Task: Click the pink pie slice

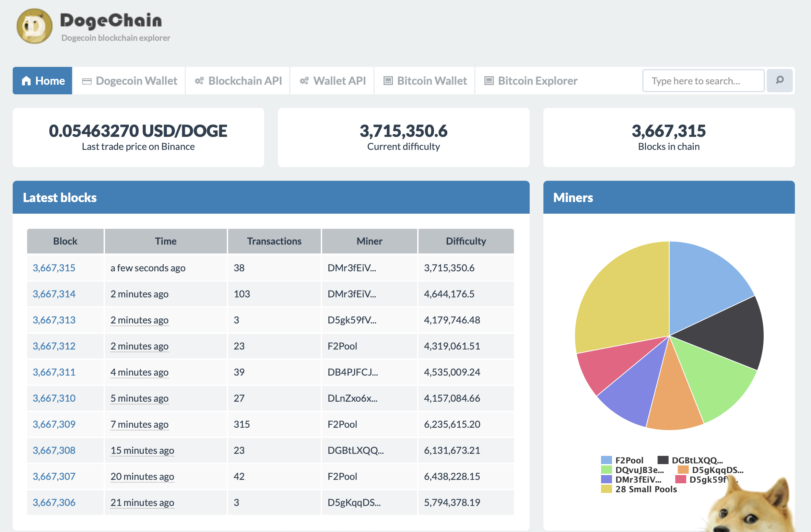Action: (x=607, y=364)
